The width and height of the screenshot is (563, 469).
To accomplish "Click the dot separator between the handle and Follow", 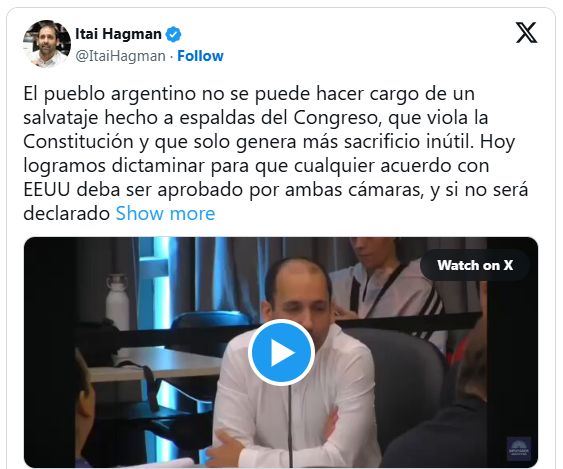I will 172,57.
